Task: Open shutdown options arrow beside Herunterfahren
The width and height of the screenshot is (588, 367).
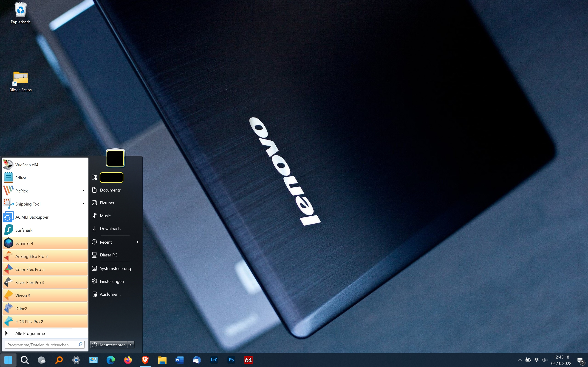Action: [x=131, y=345]
